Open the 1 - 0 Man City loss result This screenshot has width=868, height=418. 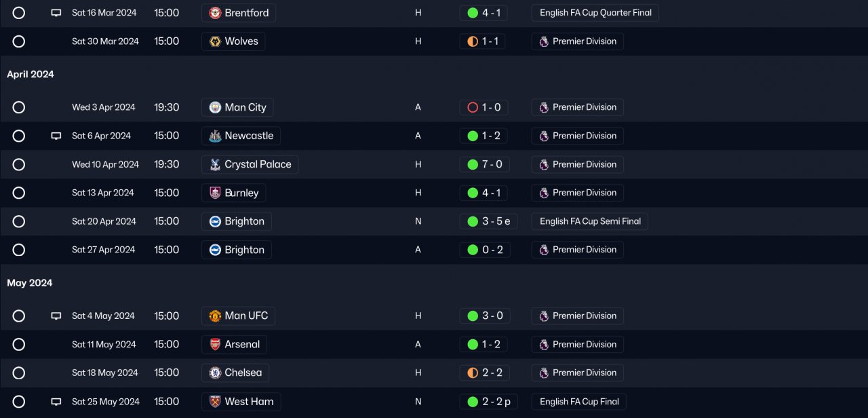tap(484, 107)
